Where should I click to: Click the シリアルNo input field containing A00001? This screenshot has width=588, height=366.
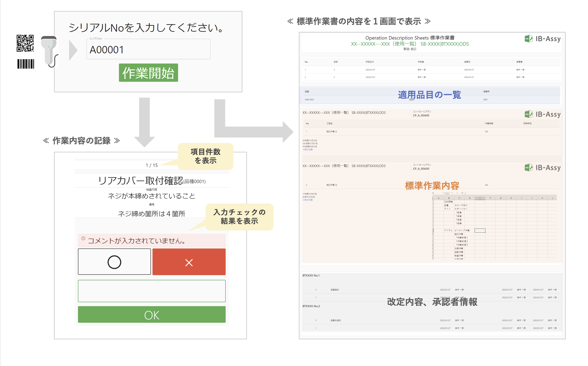[x=148, y=49]
